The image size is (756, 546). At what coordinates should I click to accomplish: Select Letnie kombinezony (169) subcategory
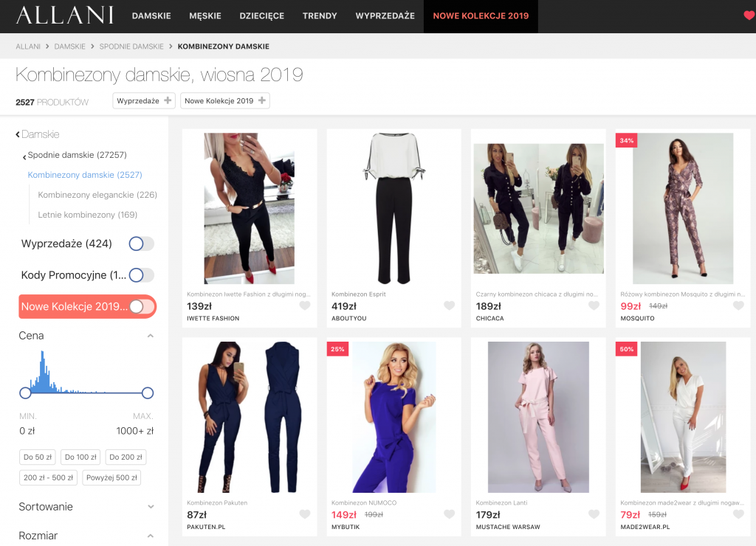[88, 215]
